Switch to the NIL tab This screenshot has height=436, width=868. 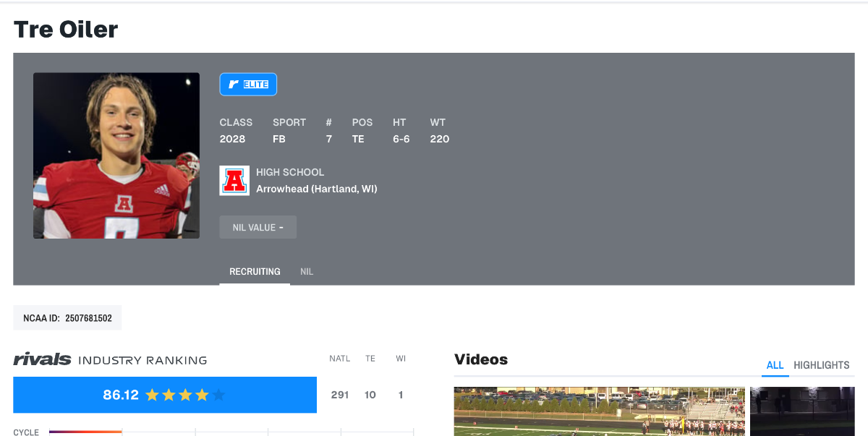(x=307, y=272)
